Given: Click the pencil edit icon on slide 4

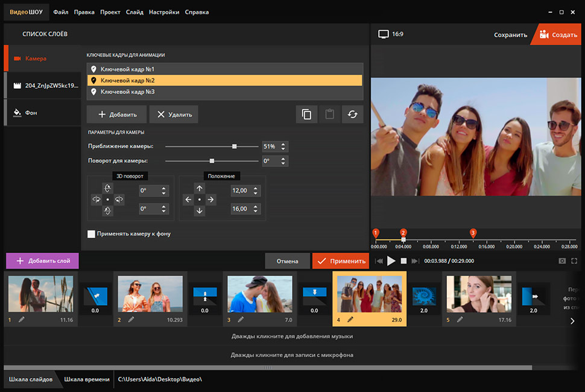Looking at the screenshot, I should 350,319.
